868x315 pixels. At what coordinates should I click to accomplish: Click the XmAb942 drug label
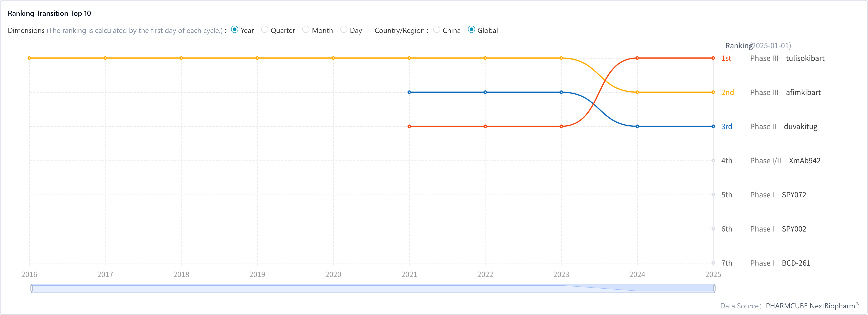tap(804, 160)
